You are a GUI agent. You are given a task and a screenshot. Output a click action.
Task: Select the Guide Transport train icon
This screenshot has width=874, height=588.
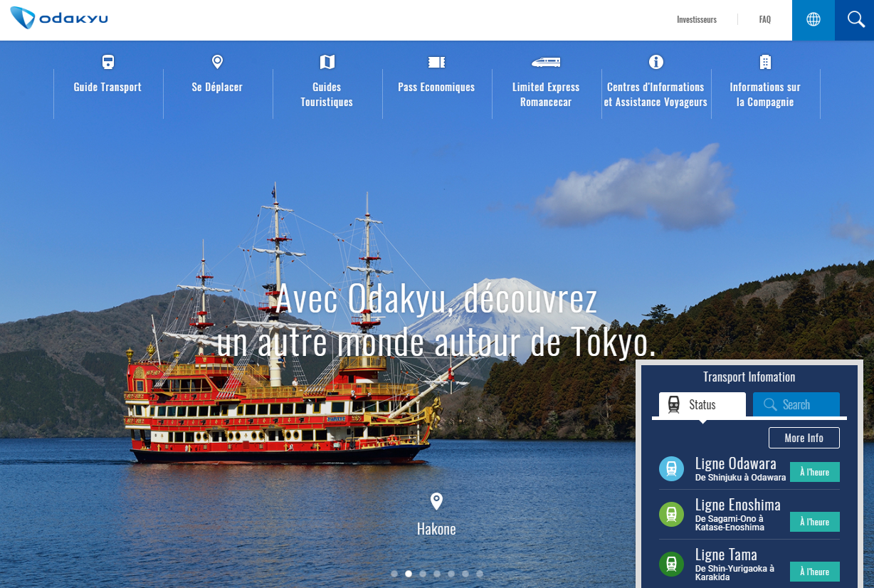(107, 62)
